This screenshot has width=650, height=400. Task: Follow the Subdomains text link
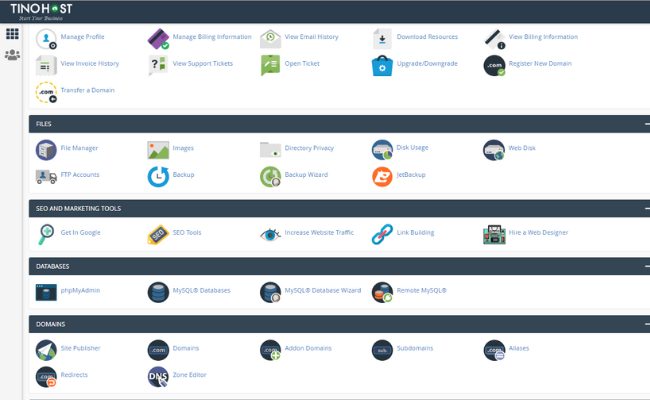(x=415, y=348)
